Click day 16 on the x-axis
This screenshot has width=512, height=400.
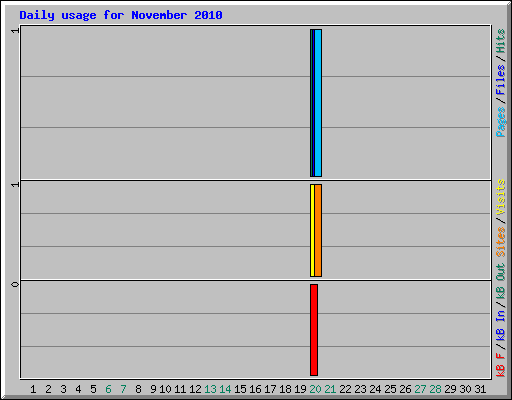(255, 389)
